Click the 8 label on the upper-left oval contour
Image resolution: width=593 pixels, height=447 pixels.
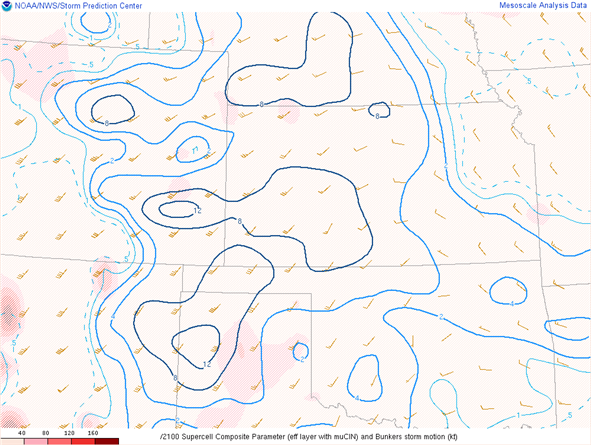[x=107, y=123]
